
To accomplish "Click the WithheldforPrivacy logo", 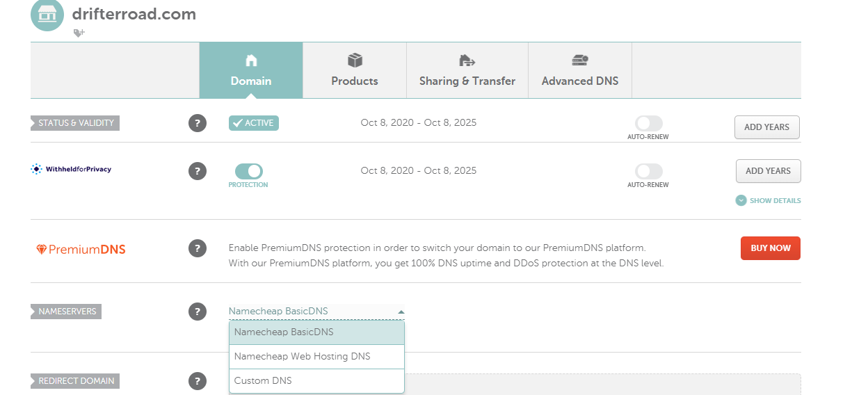I will [71, 169].
